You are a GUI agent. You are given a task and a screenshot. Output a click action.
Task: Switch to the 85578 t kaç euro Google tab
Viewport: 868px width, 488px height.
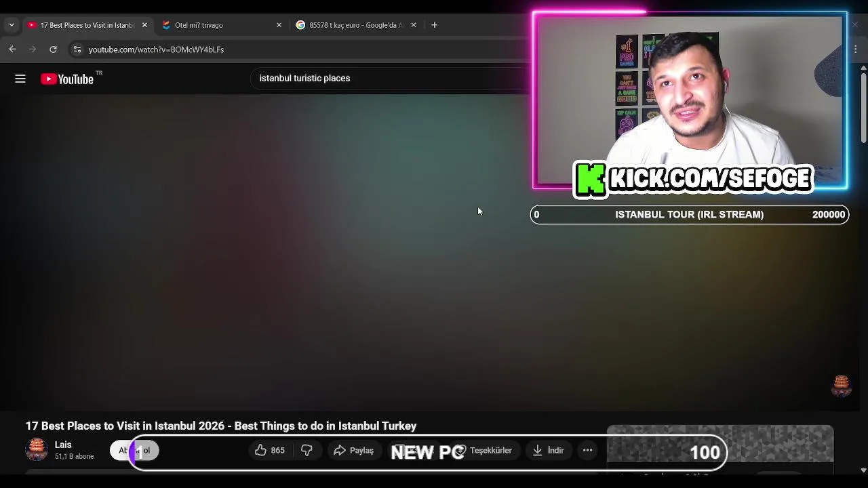point(356,25)
